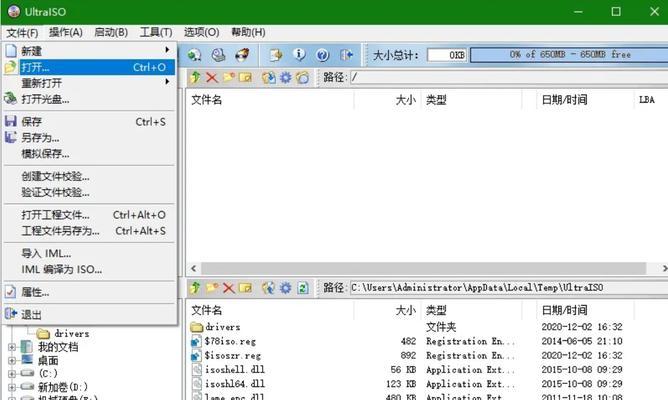Image resolution: width=668 pixels, height=400 pixels.
Task: Click rename icon in local pane toolbar
Action: pos(245,288)
